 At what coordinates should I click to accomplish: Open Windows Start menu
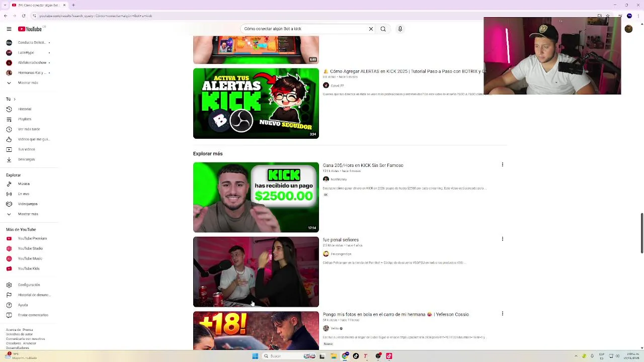click(255, 356)
